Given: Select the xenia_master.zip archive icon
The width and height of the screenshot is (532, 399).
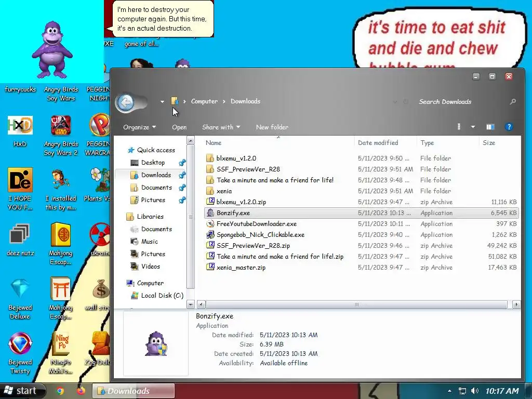Looking at the screenshot, I should click(210, 267).
